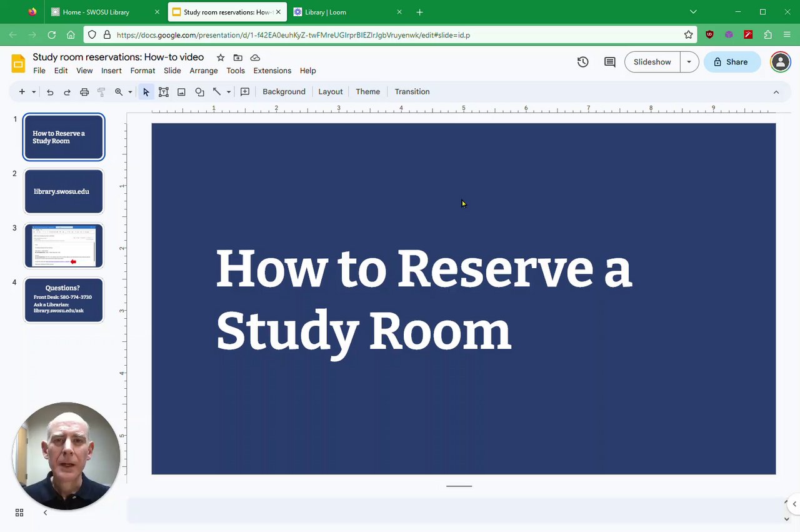The height and width of the screenshot is (532, 800).
Task: Select the text box tool
Action: pos(164,92)
